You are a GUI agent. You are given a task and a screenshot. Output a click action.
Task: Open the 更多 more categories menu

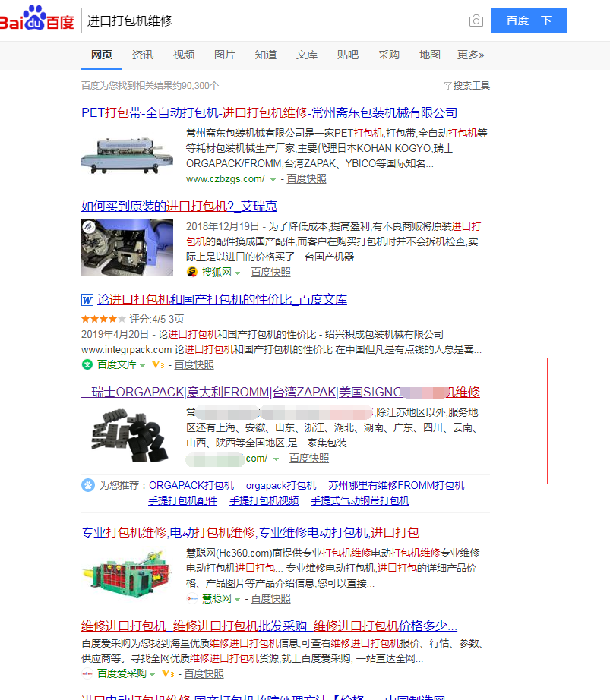tap(471, 55)
